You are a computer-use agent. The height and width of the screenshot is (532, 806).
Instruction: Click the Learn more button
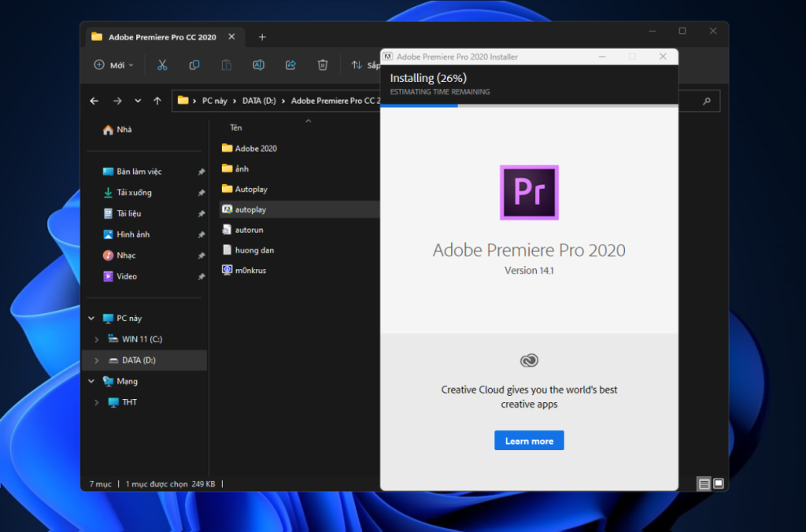(x=529, y=441)
